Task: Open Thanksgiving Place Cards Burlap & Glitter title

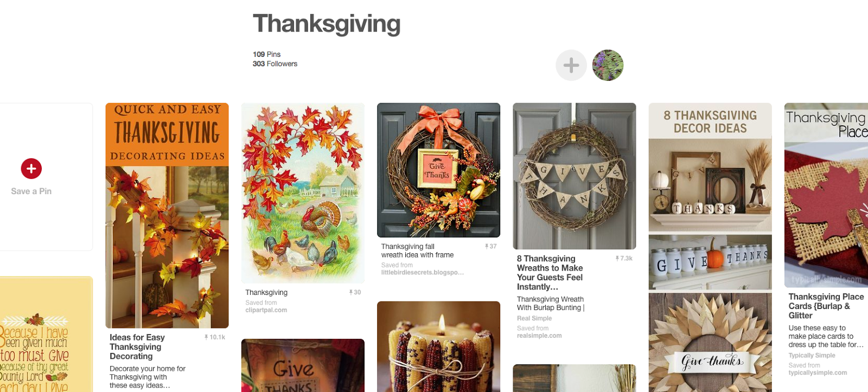Action: point(826,306)
